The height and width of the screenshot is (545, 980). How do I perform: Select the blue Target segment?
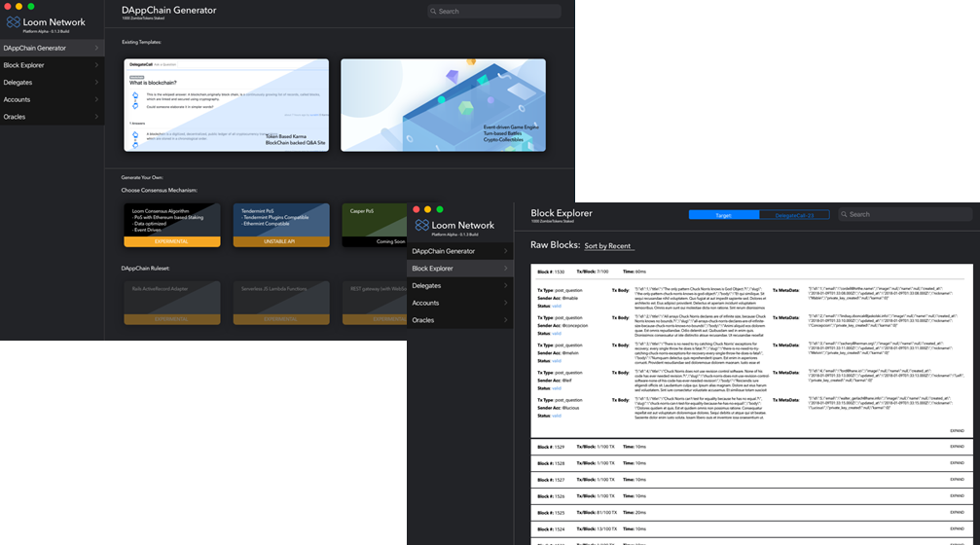pos(724,215)
